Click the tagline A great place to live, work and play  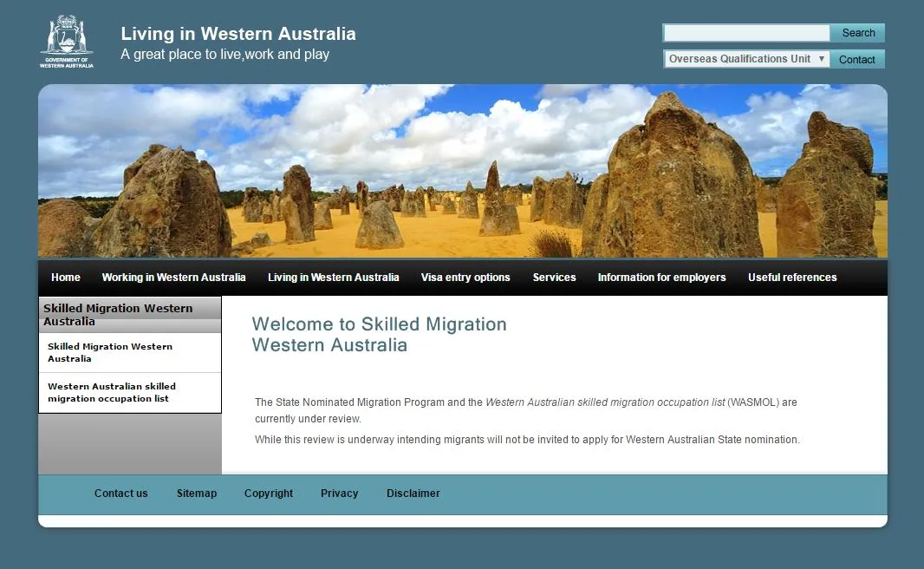coord(225,55)
